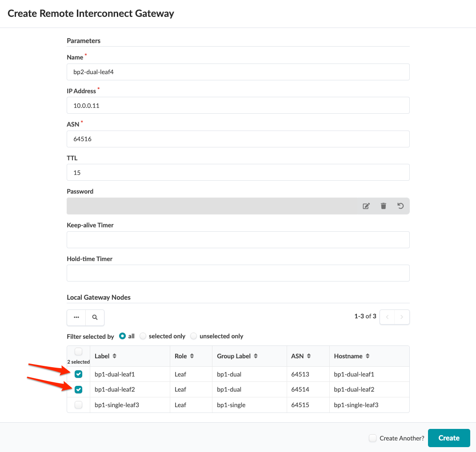Sort table by Label column

click(x=115, y=356)
